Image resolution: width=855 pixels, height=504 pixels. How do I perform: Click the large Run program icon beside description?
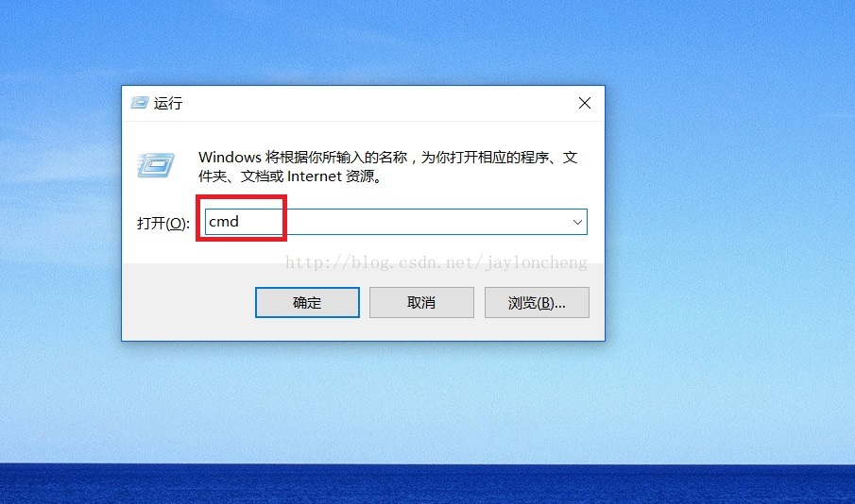point(156,165)
